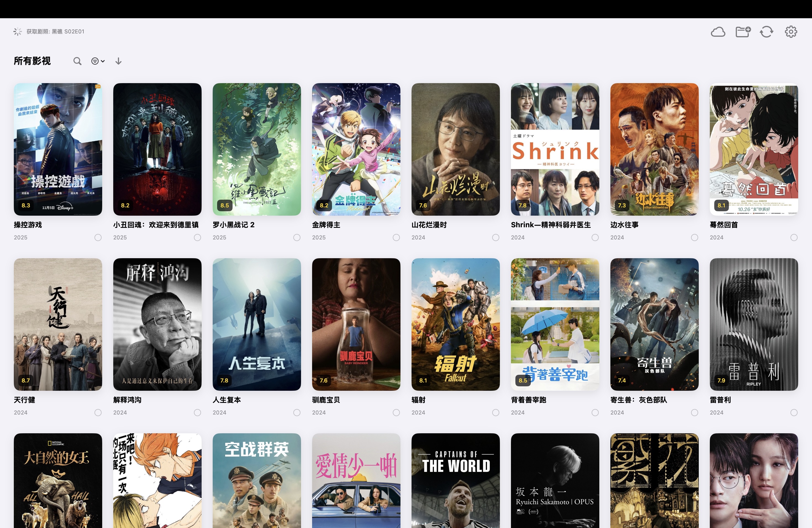812x528 pixels.
Task: Open the 爱情少一啪 poster
Action: [x=356, y=481]
